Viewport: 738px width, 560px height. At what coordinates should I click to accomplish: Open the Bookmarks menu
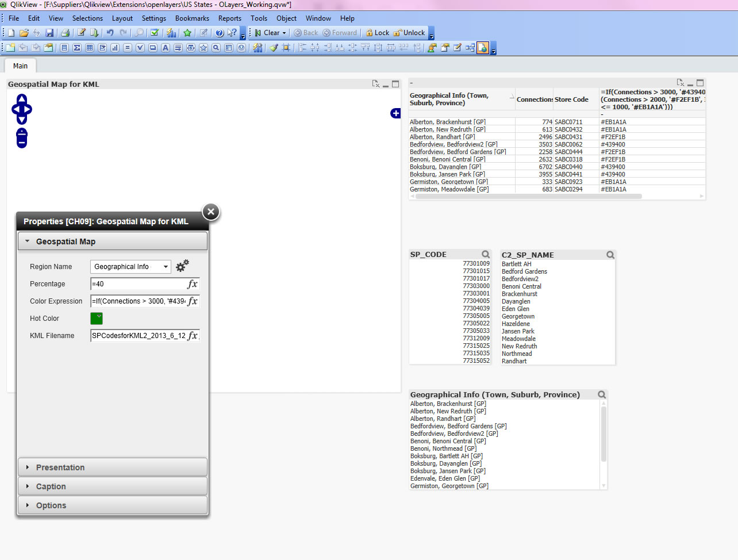pyautogui.click(x=192, y=18)
